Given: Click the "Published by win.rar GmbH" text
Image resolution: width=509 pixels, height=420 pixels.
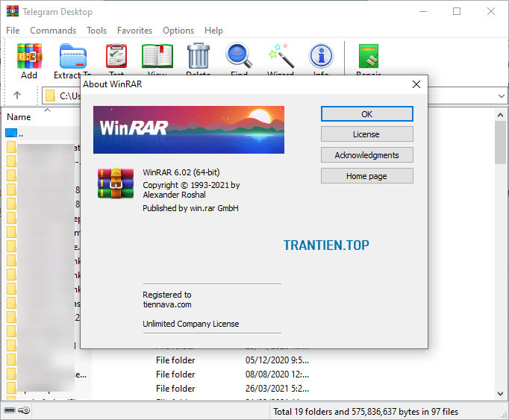Looking at the screenshot, I should tap(190, 208).
